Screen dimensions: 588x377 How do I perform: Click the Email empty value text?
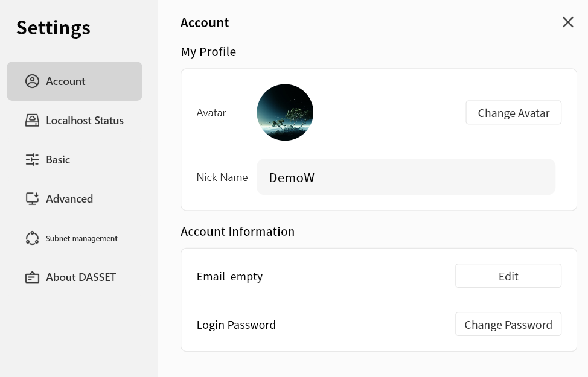pyautogui.click(x=246, y=276)
